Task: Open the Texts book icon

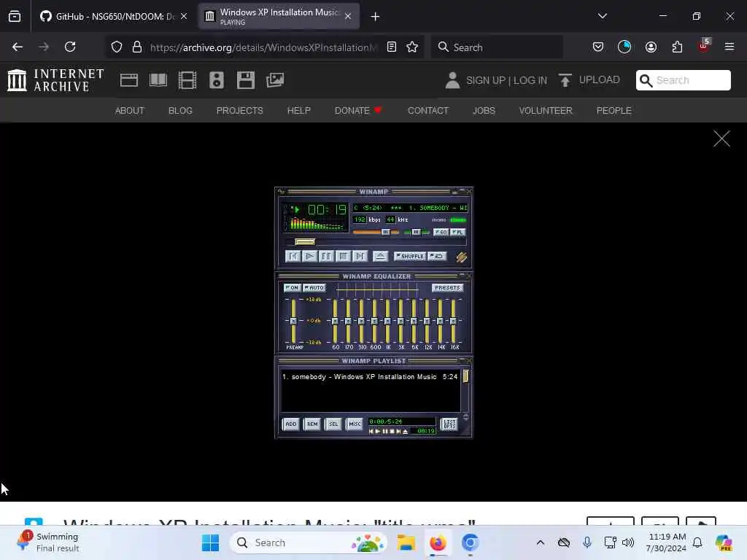Action: click(158, 80)
